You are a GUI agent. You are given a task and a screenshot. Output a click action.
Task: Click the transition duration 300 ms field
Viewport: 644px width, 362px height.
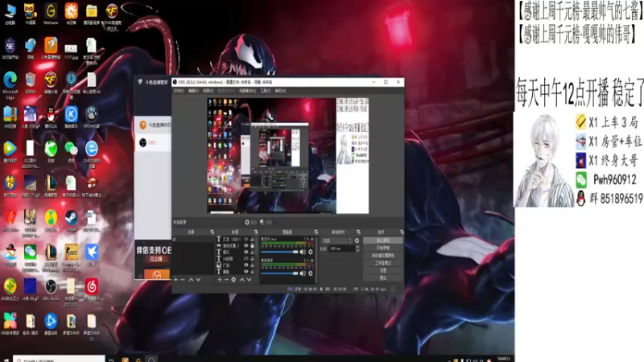click(341, 249)
